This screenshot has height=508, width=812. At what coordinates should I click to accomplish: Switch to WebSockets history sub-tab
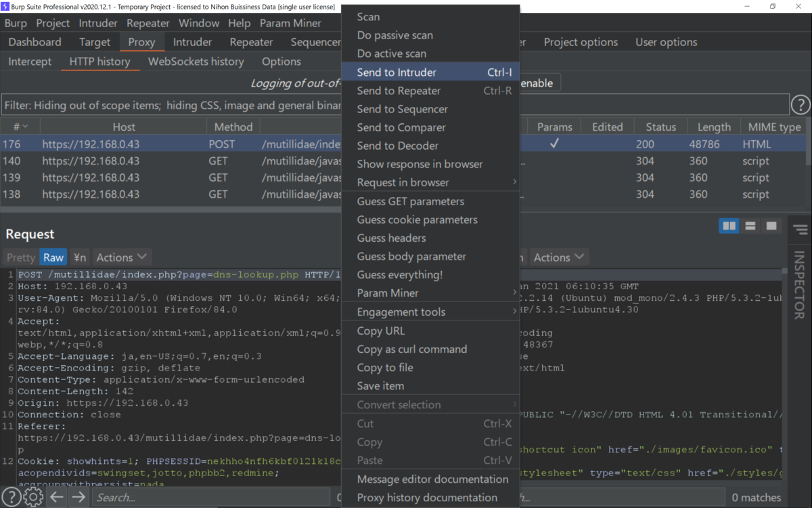pyautogui.click(x=196, y=62)
